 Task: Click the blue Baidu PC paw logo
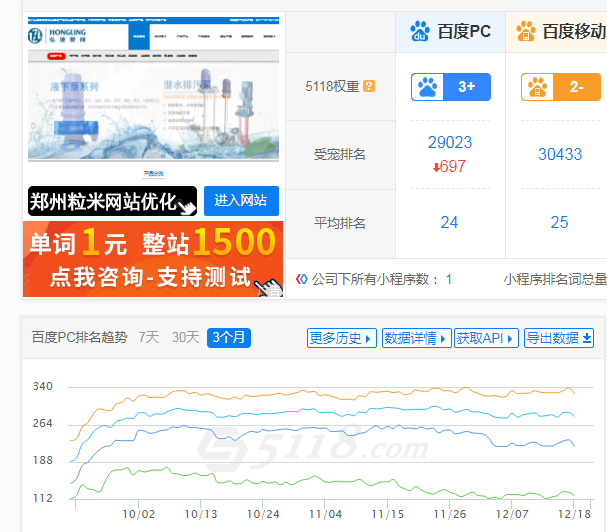tap(420, 31)
